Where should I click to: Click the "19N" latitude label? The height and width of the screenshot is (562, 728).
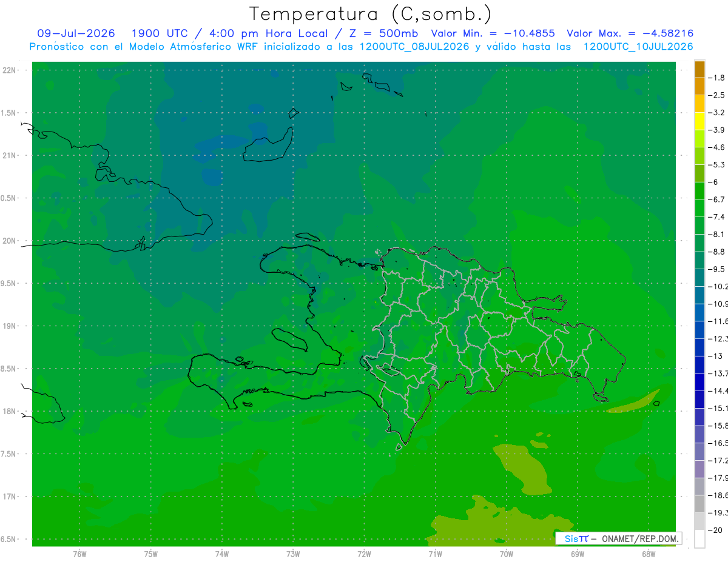click(9, 326)
